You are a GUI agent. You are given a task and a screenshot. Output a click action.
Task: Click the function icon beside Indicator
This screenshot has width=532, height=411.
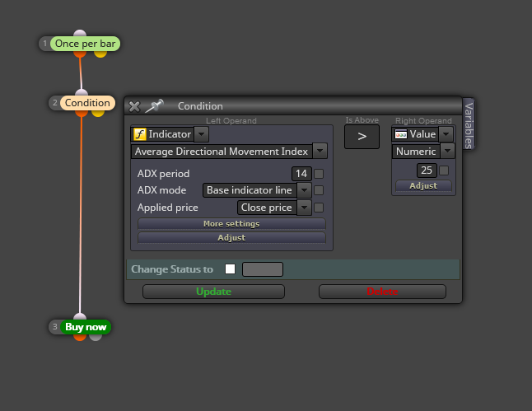pyautogui.click(x=140, y=134)
